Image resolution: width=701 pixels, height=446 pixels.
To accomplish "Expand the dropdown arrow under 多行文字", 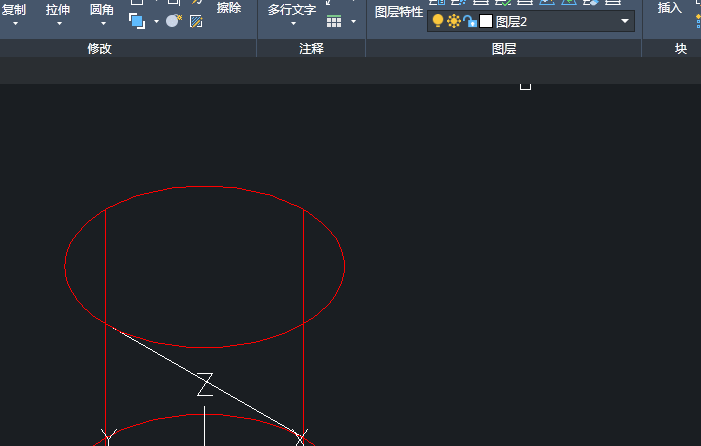I will (x=293, y=23).
